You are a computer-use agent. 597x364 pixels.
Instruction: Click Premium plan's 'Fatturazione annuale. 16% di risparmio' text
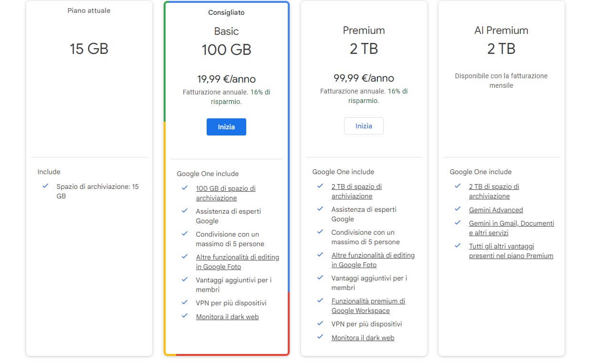coord(364,96)
